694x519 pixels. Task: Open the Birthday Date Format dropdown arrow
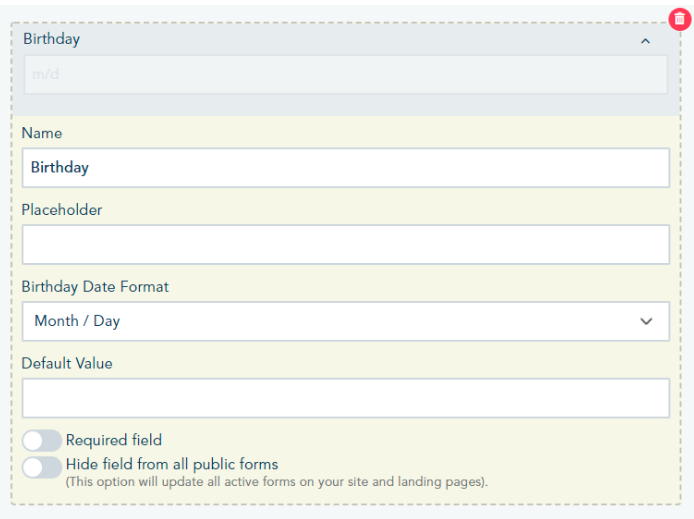646,321
